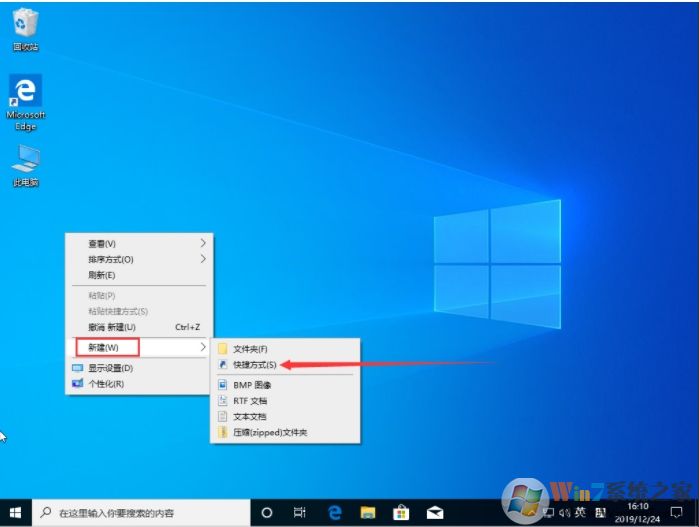This screenshot has height=527, width=699.
Task: Select 粘贴快捷方式(S) menu entry
Action: coord(139,311)
